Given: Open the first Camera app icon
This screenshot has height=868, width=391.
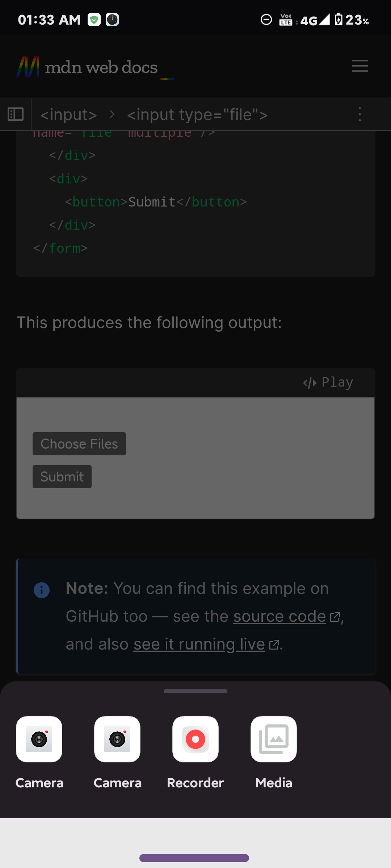Looking at the screenshot, I should [39, 739].
